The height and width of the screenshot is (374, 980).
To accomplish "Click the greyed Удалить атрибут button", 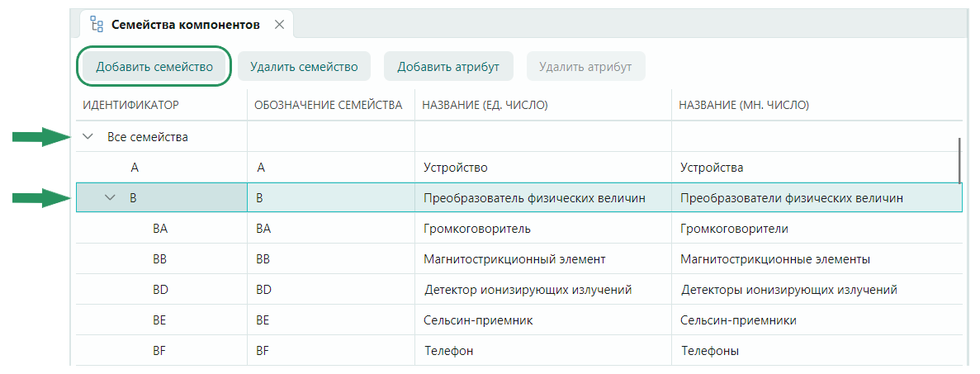I will click(x=585, y=67).
